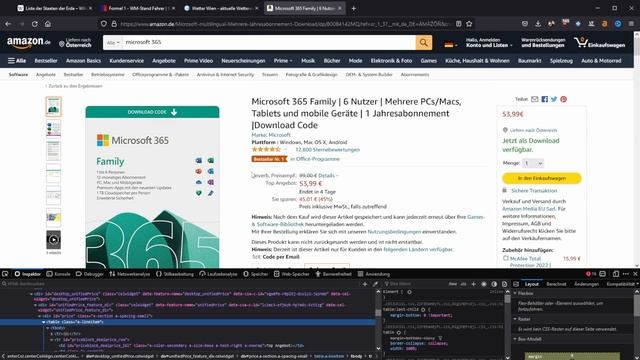The height and width of the screenshot is (360, 640).
Task: Click the Amazon Assistant extension icon
Action: (604, 24)
